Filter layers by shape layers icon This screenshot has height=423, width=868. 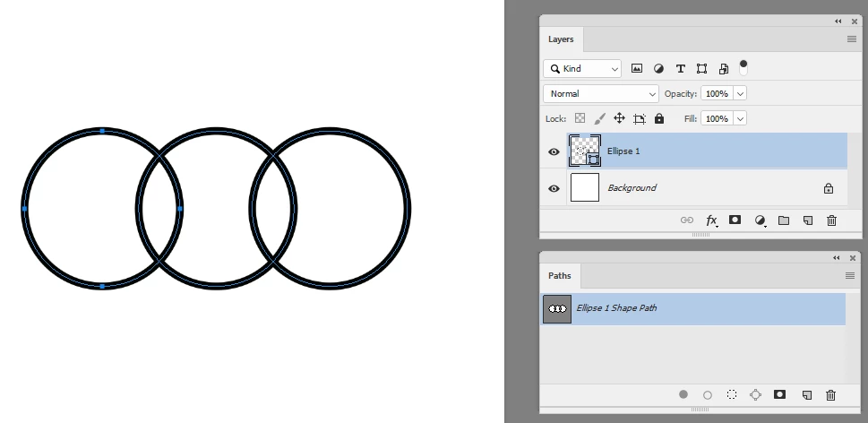pos(701,69)
